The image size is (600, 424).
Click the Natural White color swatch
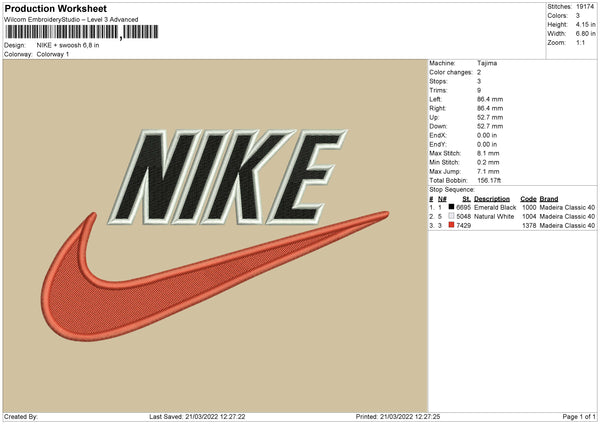[451, 216]
